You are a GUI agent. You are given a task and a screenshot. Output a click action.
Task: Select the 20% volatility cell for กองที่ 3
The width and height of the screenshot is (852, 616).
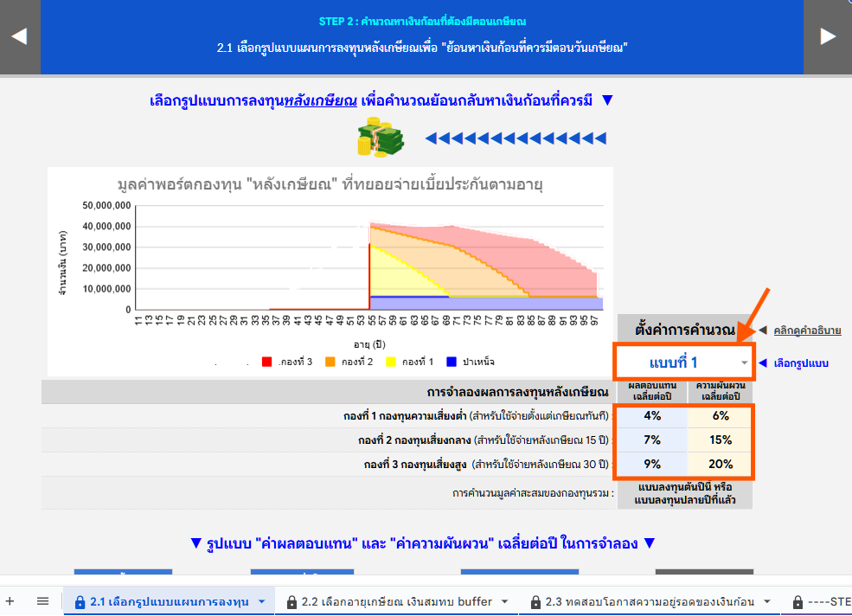tap(720, 465)
